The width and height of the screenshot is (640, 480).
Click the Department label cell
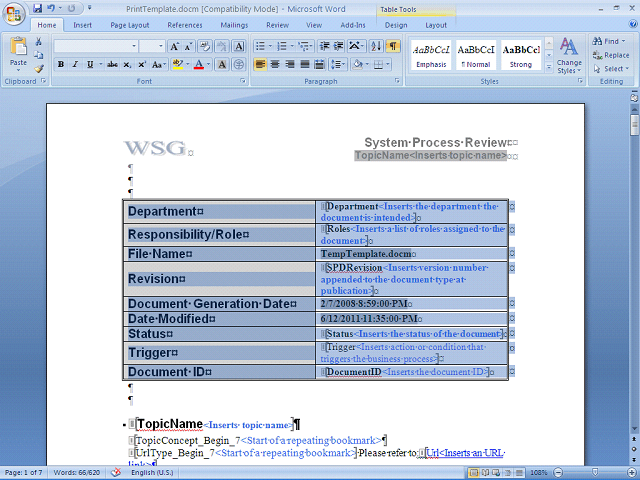220,211
